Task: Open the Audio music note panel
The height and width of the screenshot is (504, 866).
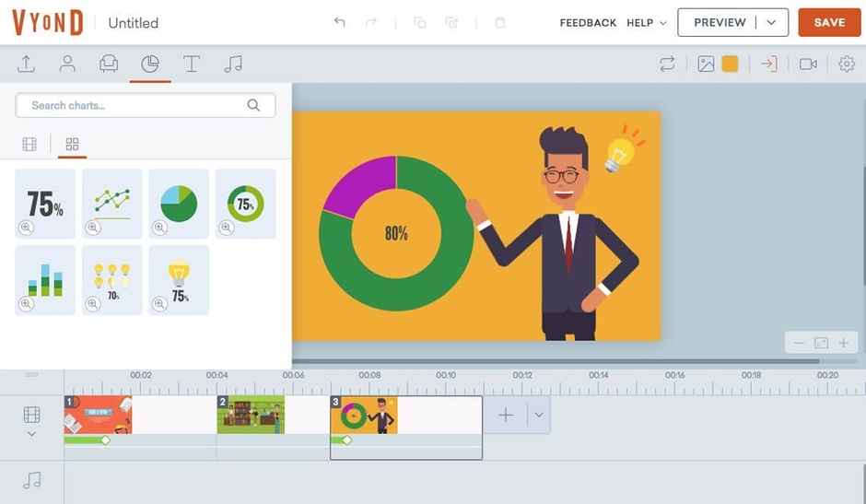Action: (233, 64)
